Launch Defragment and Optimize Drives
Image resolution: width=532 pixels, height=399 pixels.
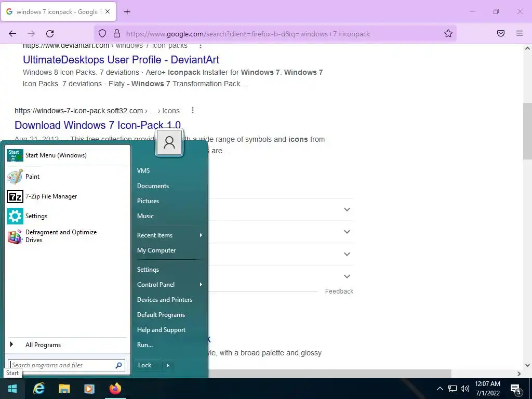[x=66, y=236]
